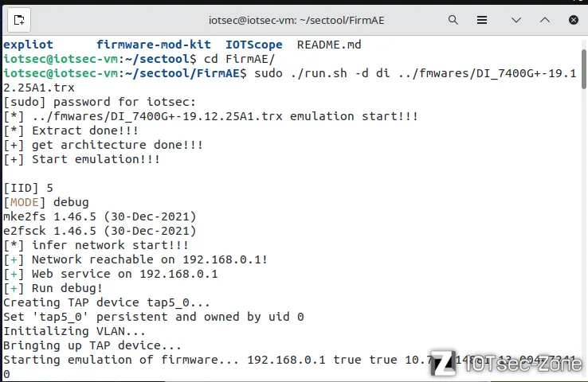Maximize window using up chevron
588x382 pixels.
(545, 20)
